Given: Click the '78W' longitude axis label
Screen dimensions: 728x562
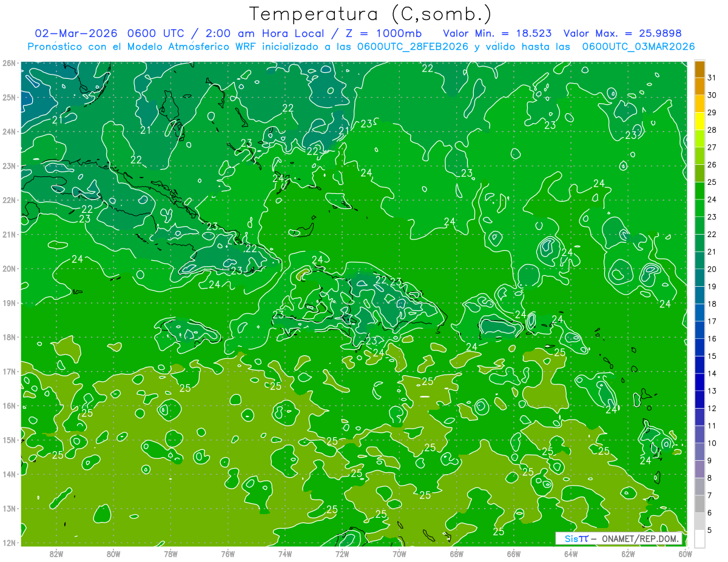Looking at the screenshot, I should pyautogui.click(x=170, y=554).
